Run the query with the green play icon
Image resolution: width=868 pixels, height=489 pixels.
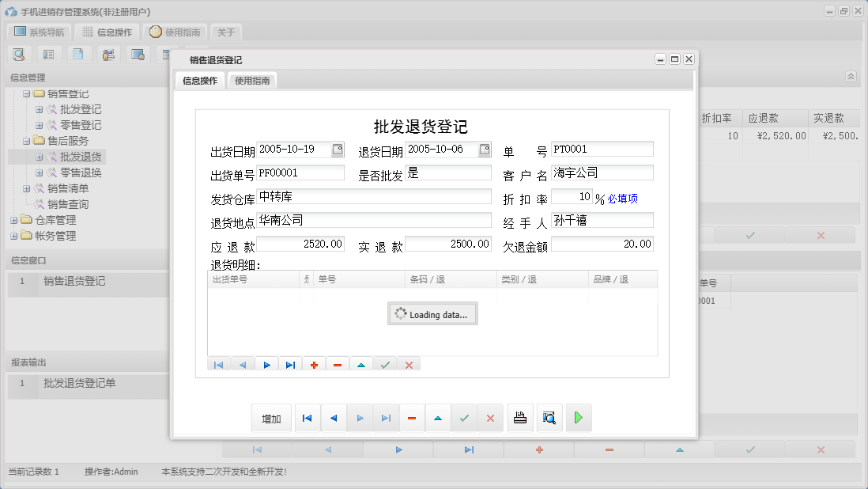point(578,417)
